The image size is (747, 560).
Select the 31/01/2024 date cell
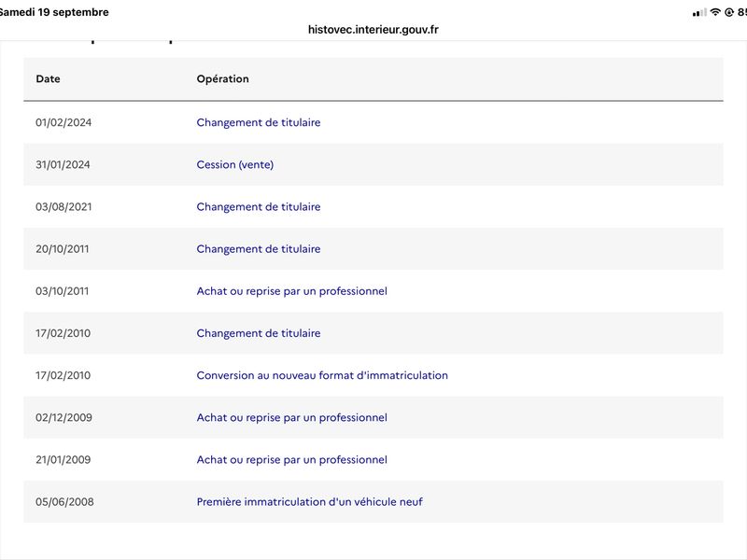pyautogui.click(x=63, y=165)
